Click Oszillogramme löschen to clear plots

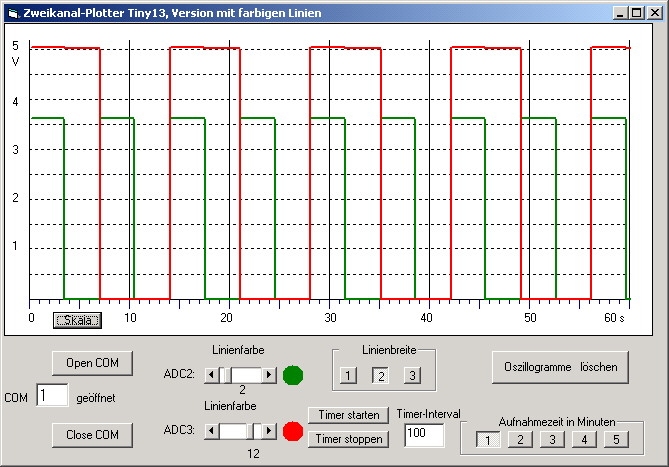click(x=561, y=367)
